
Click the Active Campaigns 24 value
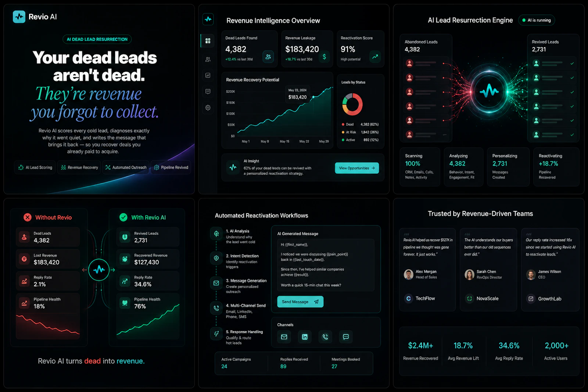pos(224,366)
